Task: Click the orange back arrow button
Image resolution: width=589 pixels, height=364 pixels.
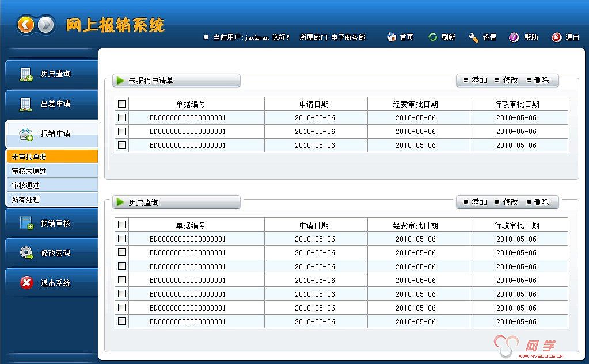Action: 25,25
